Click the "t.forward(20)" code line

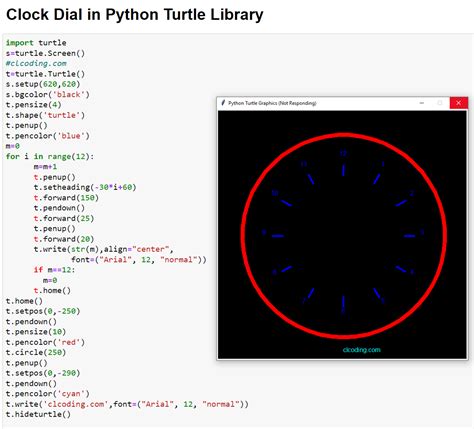point(64,239)
